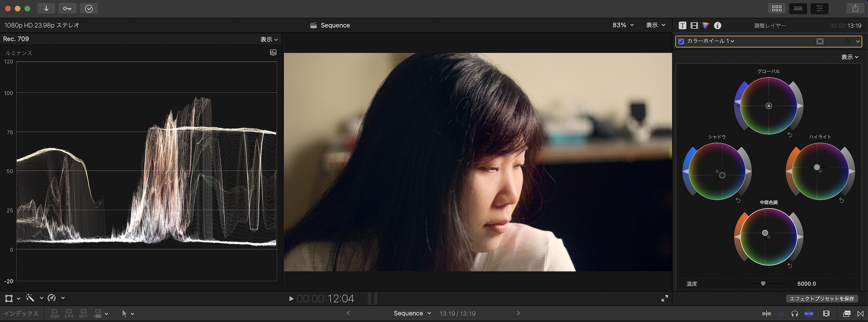Toggle solo headphones button
The width and height of the screenshot is (868, 322).
click(x=795, y=313)
